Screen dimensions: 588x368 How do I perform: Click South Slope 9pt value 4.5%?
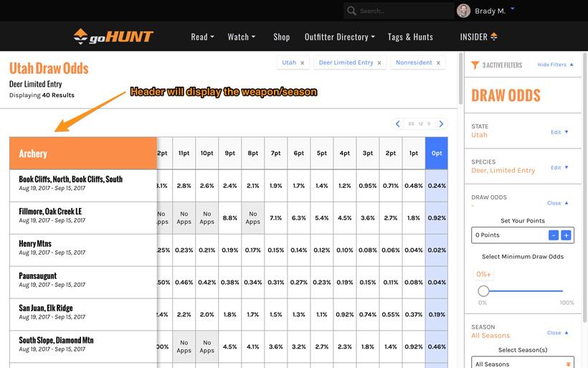tap(230, 347)
